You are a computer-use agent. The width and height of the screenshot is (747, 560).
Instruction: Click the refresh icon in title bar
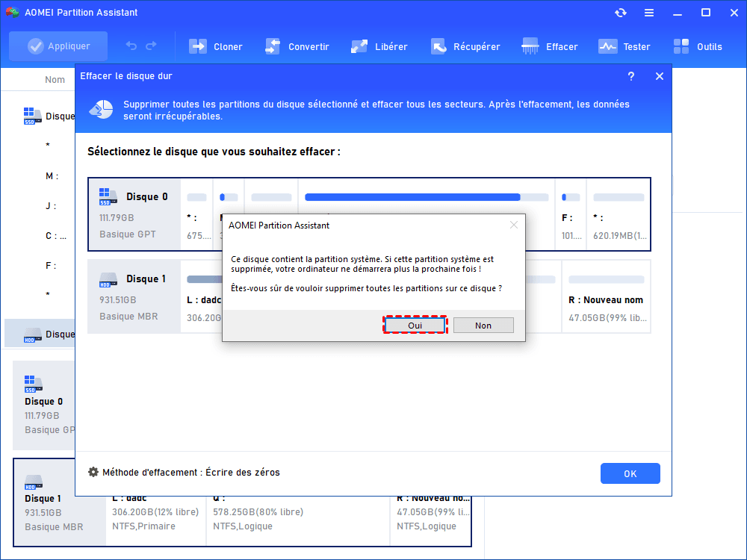click(621, 13)
